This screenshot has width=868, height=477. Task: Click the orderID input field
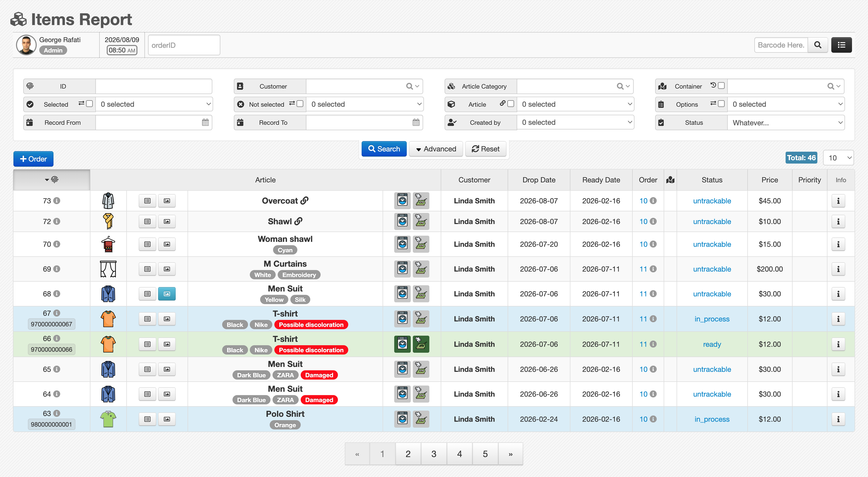coord(184,45)
